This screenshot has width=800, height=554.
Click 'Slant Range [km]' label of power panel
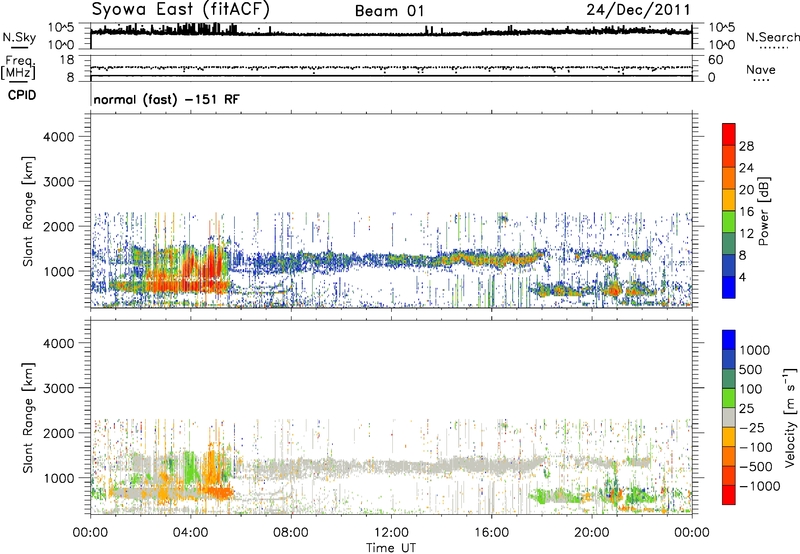pyautogui.click(x=29, y=211)
